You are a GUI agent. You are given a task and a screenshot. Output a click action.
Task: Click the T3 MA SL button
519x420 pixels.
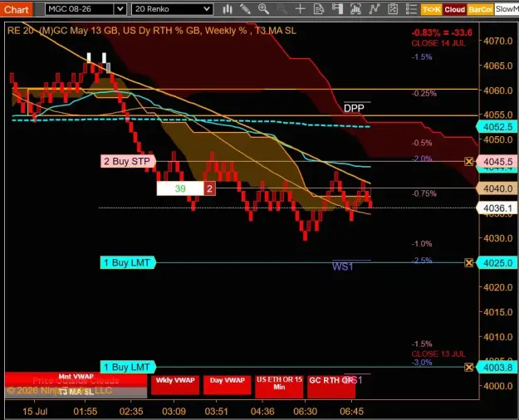pos(76,393)
